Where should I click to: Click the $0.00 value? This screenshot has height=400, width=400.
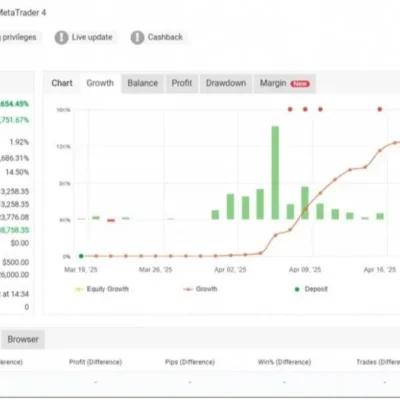pyautogui.click(x=20, y=243)
